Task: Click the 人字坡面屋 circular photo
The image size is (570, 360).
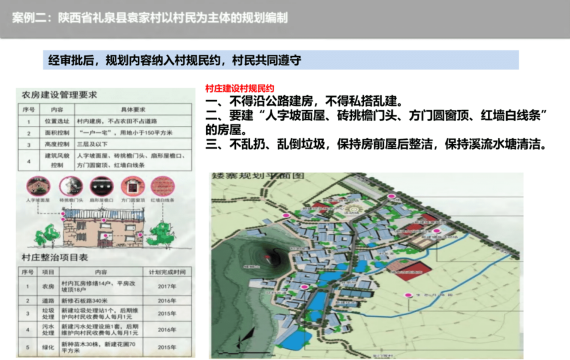Action: (38, 186)
